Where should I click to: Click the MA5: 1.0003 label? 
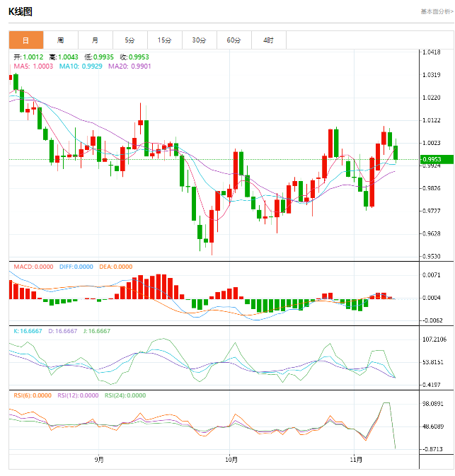(33, 66)
